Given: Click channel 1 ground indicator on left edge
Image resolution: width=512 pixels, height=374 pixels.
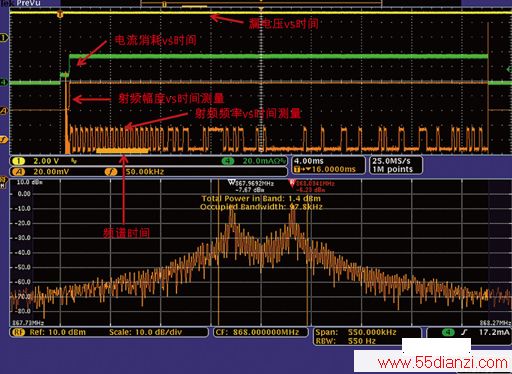Looking at the screenshot, I should 4,38.
